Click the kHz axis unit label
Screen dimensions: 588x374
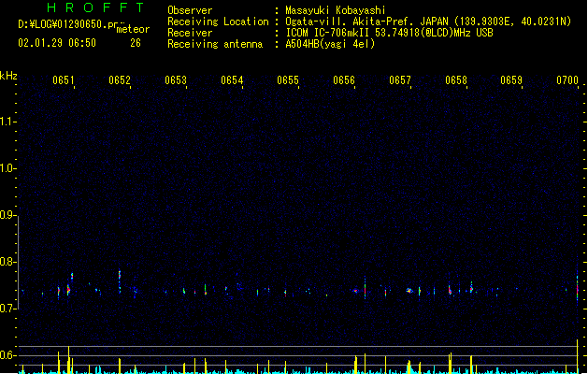pos(8,76)
